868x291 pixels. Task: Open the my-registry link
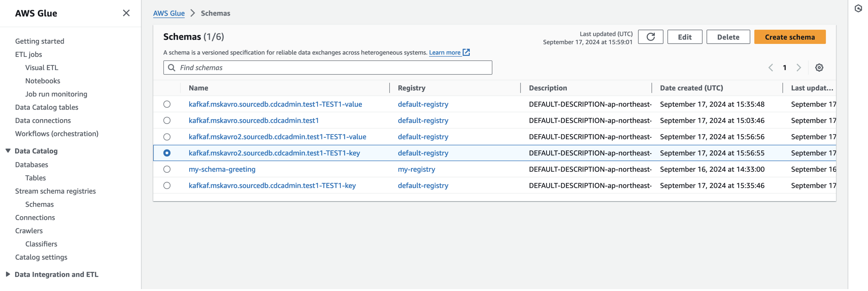click(x=416, y=169)
